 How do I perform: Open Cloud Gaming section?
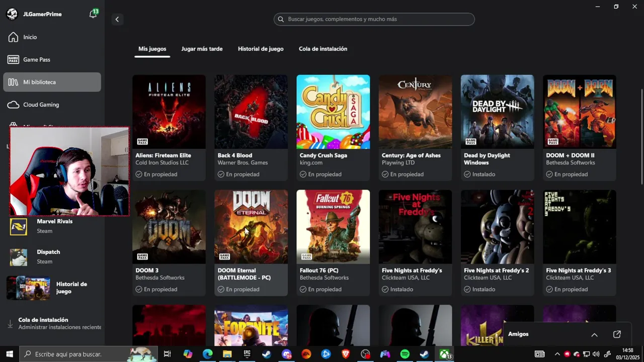tap(52, 105)
